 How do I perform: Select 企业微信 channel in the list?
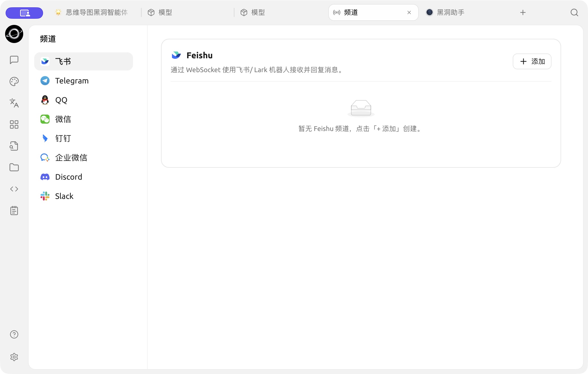[84, 158]
